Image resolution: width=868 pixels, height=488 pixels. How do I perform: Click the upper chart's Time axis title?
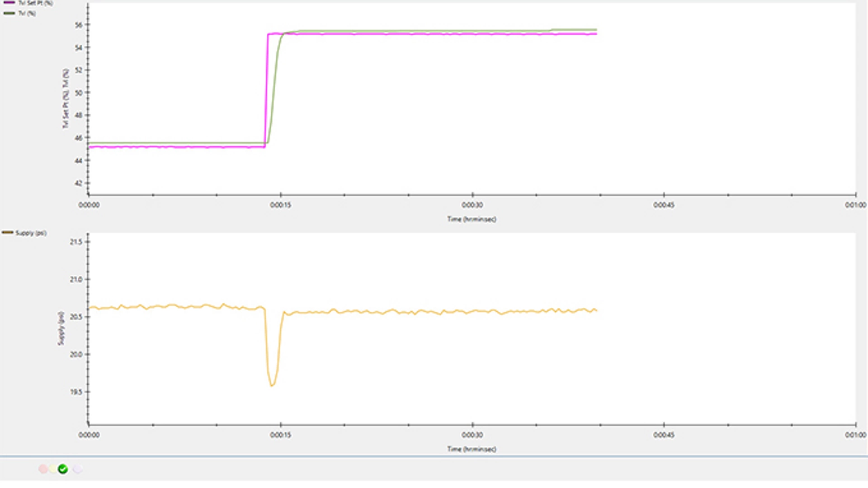tap(472, 219)
